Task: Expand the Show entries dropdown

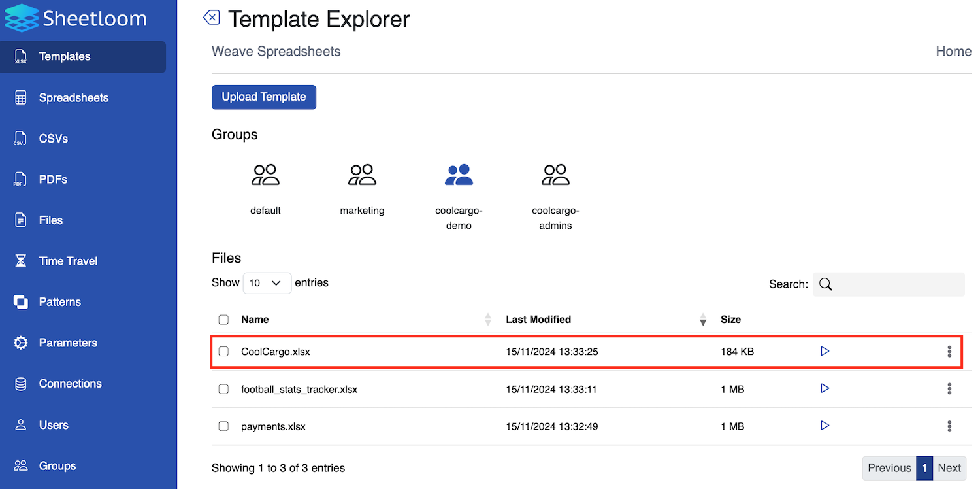Action: (x=267, y=283)
